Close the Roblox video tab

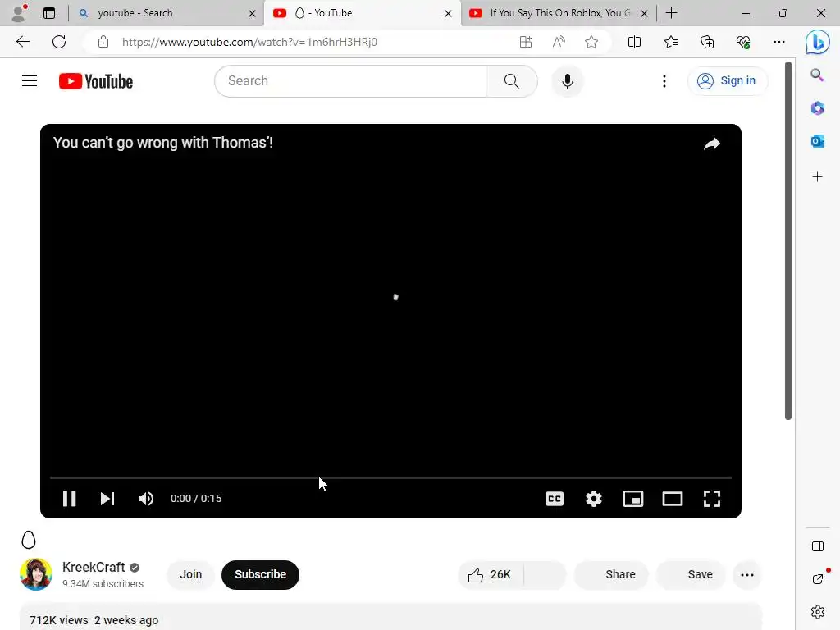[x=645, y=13]
